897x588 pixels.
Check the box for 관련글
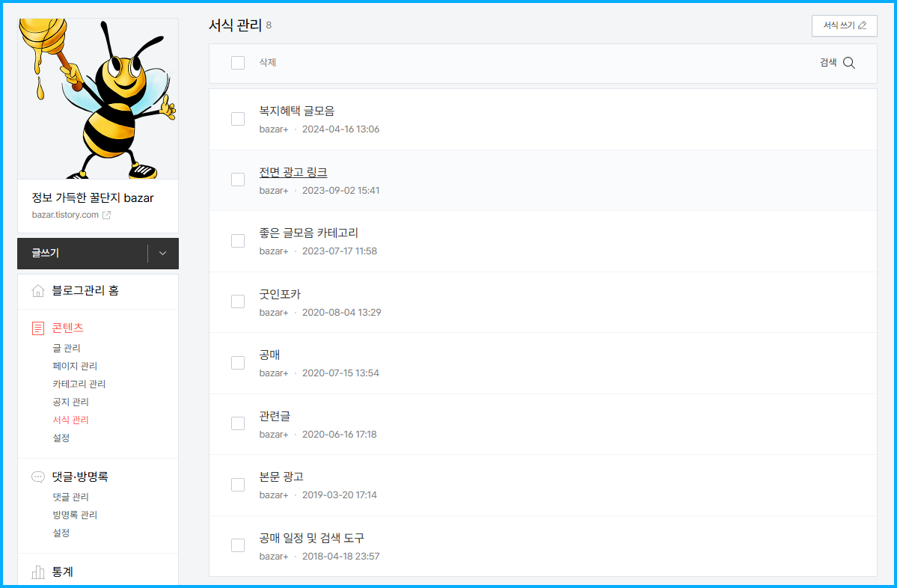tap(238, 423)
